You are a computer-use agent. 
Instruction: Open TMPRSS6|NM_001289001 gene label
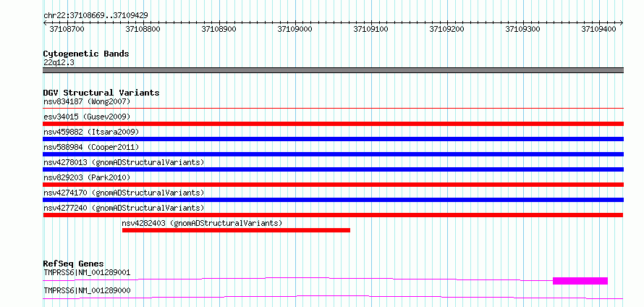(87, 272)
